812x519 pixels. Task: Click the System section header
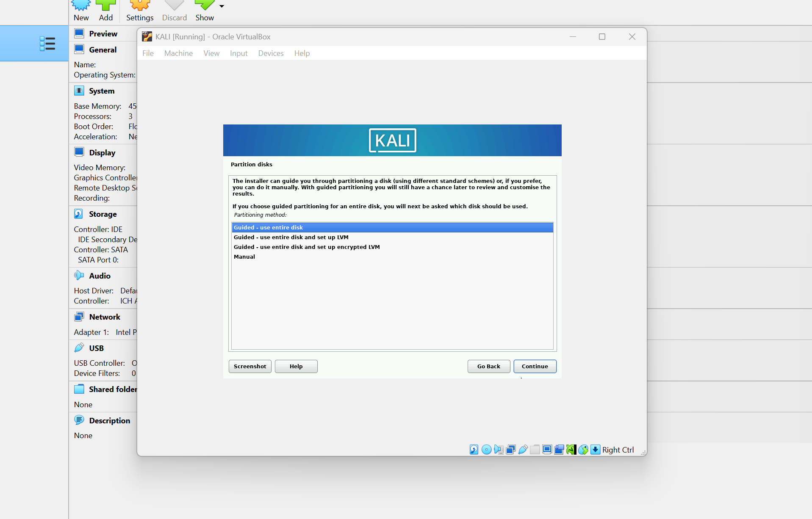click(102, 91)
